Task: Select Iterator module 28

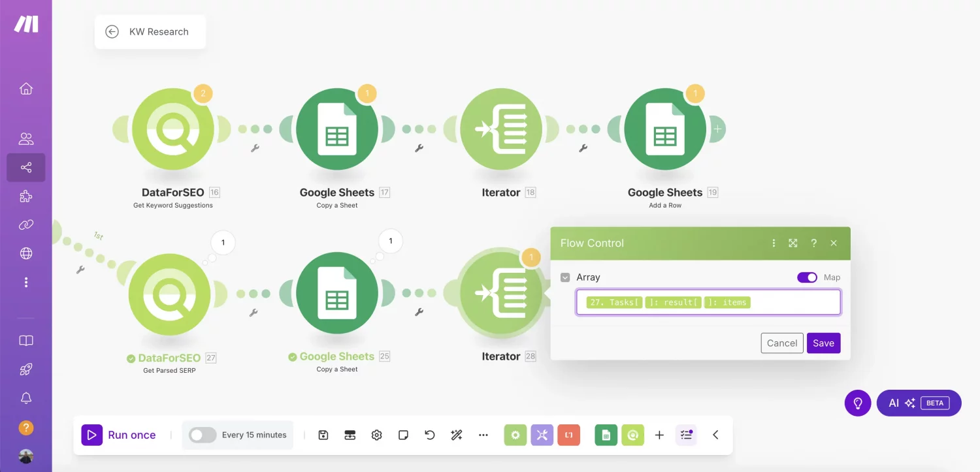Action: click(501, 294)
